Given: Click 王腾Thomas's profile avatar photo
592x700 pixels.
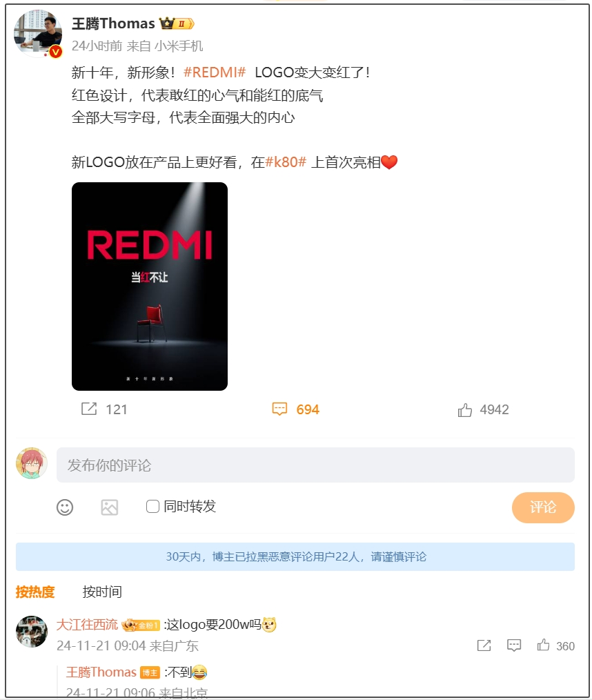Looking at the screenshot, I should (x=38, y=34).
